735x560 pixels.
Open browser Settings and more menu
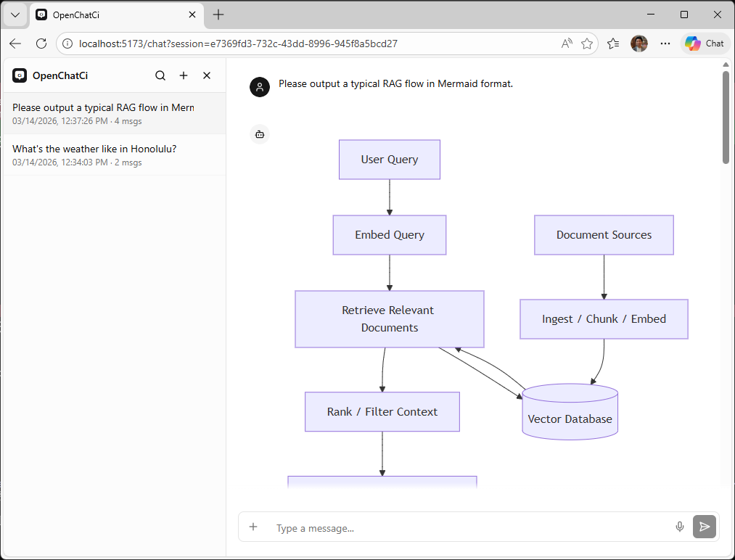665,44
